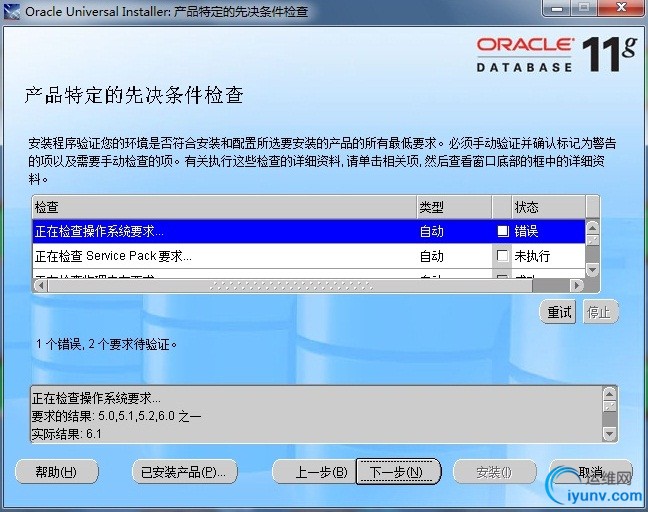Click the details box scroll down arrow
Screen dimensions: 648x512
pyautogui.click(x=610, y=433)
